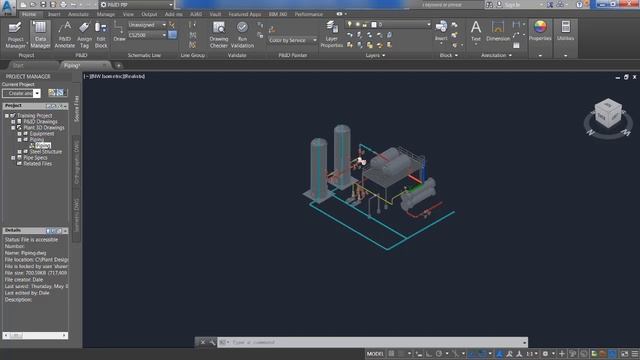Open the Insert block tool
The image size is (640, 360).
(441, 31)
